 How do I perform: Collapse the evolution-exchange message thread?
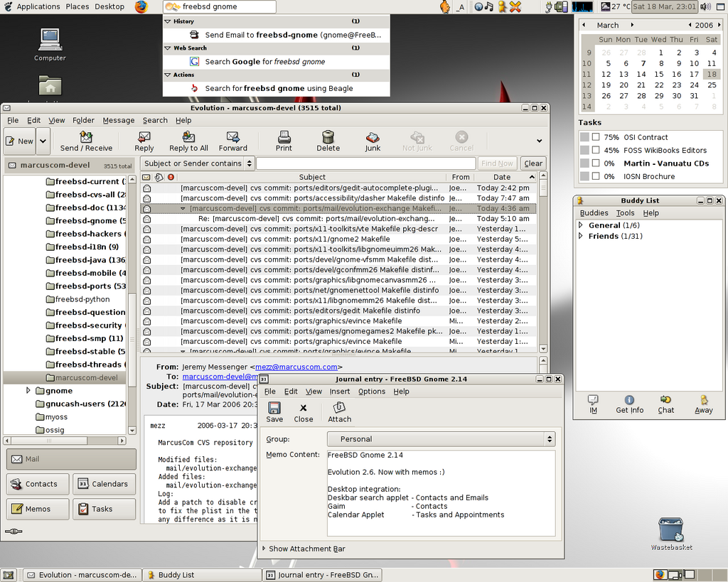(x=183, y=208)
